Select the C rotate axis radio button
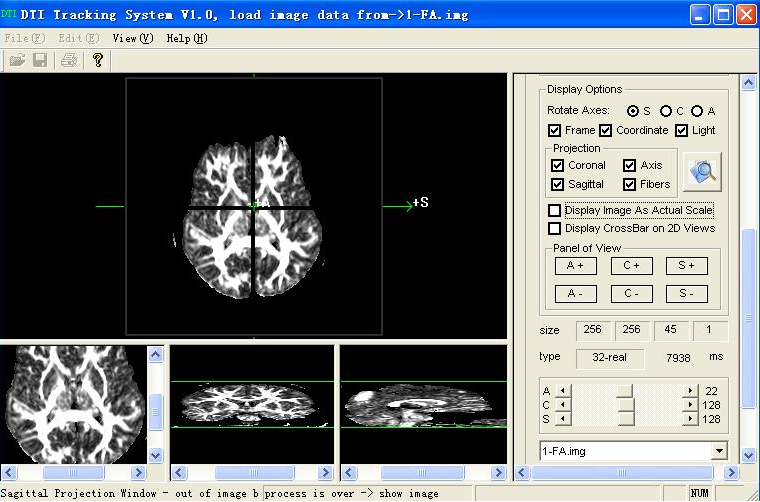The height and width of the screenshot is (502, 760). point(666,111)
